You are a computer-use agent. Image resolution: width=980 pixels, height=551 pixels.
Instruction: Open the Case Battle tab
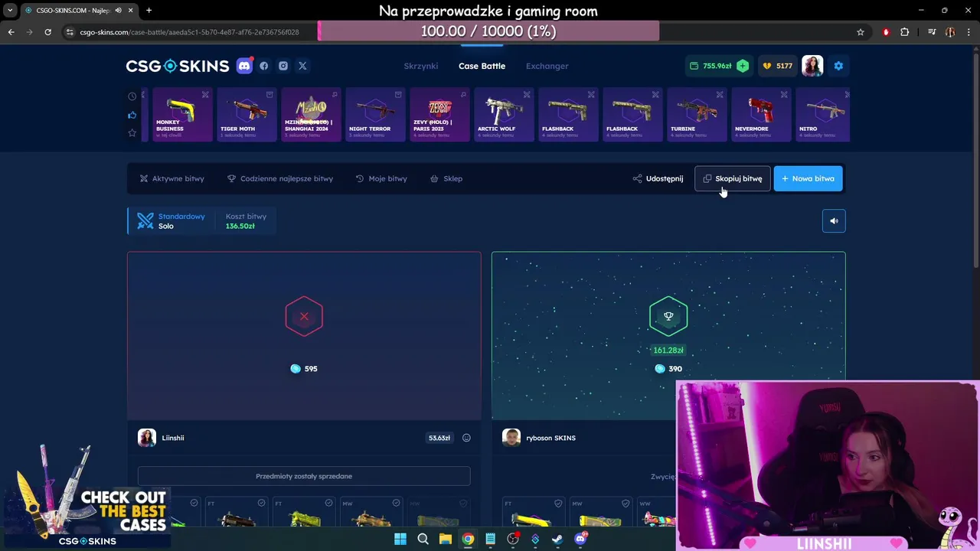pos(482,66)
